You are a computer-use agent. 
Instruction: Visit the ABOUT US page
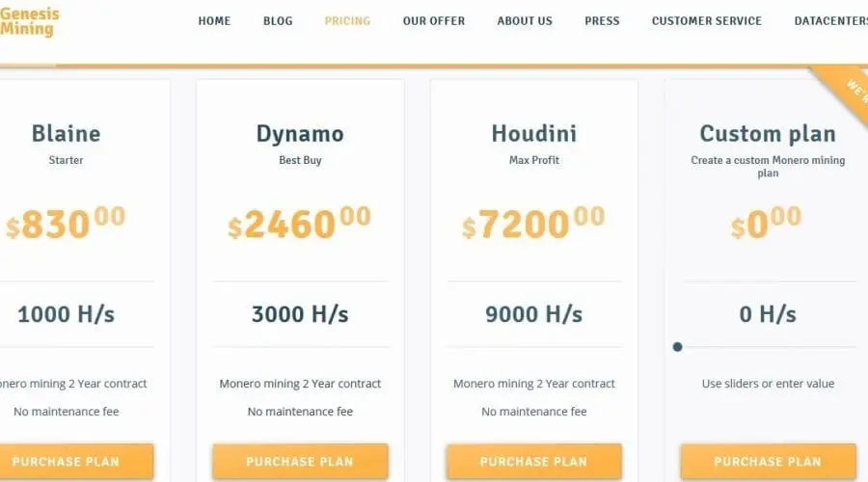point(525,21)
